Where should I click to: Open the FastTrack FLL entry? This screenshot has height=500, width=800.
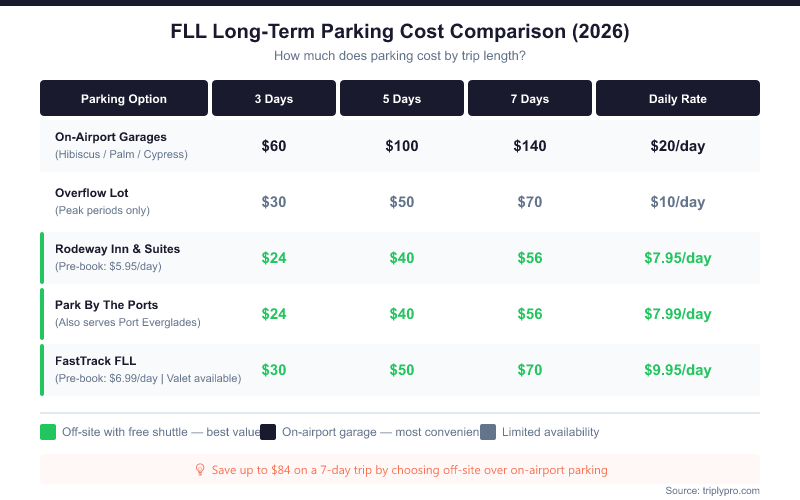[x=96, y=361]
